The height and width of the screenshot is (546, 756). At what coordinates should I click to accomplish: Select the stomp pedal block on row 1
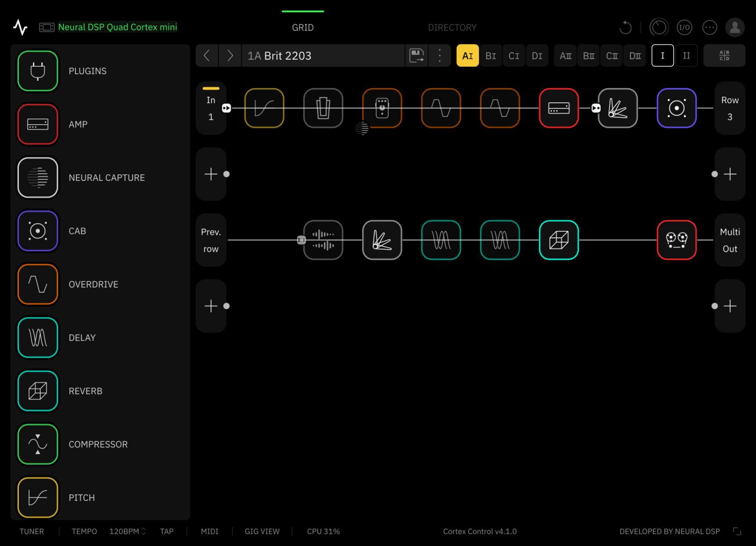coord(382,108)
